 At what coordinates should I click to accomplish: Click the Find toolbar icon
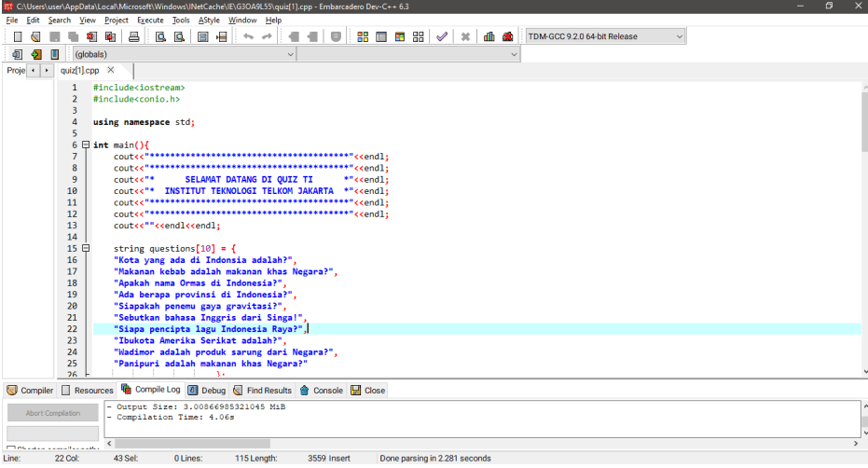(x=160, y=36)
